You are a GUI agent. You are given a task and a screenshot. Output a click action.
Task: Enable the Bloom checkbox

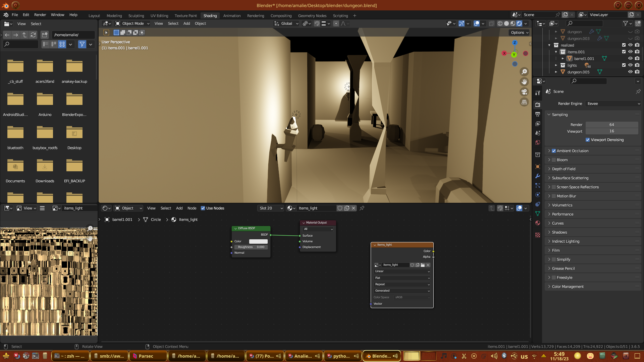point(554,160)
